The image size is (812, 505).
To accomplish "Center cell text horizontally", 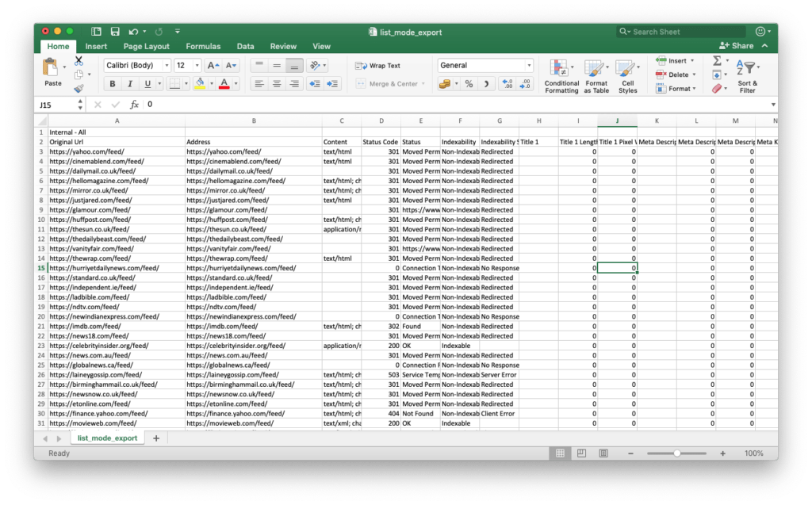I will 277,83.
